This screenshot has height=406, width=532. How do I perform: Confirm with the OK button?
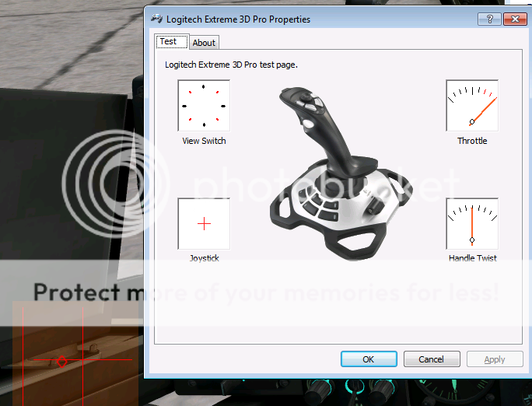(x=369, y=359)
